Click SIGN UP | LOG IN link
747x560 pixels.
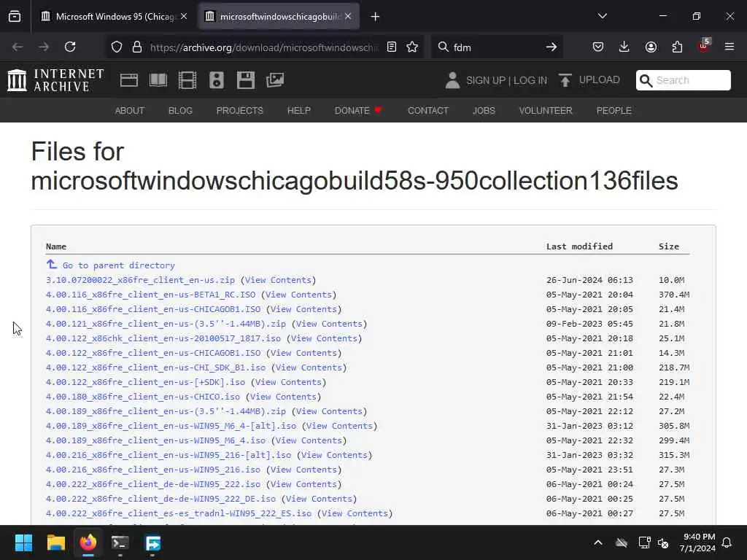tap(506, 80)
